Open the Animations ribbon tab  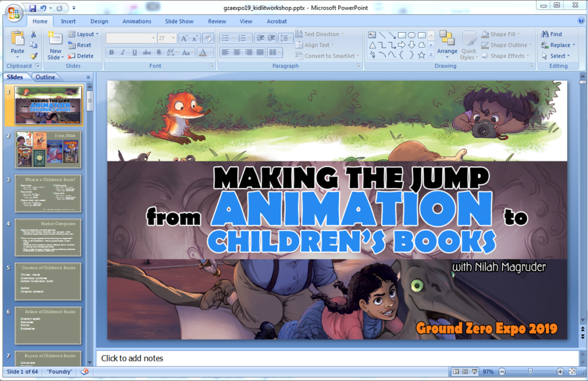pyautogui.click(x=137, y=21)
